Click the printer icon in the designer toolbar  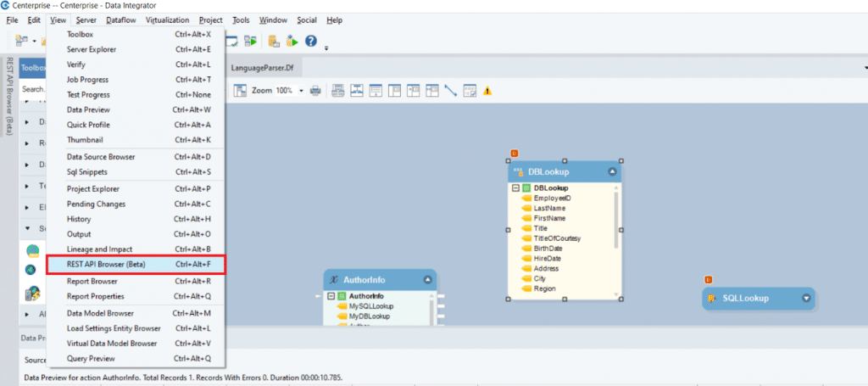pyautogui.click(x=315, y=91)
